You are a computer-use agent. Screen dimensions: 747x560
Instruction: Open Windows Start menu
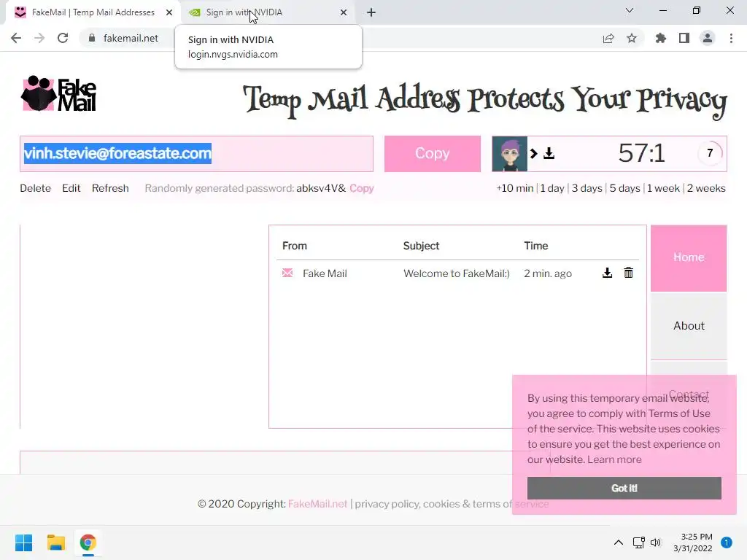[x=24, y=542]
